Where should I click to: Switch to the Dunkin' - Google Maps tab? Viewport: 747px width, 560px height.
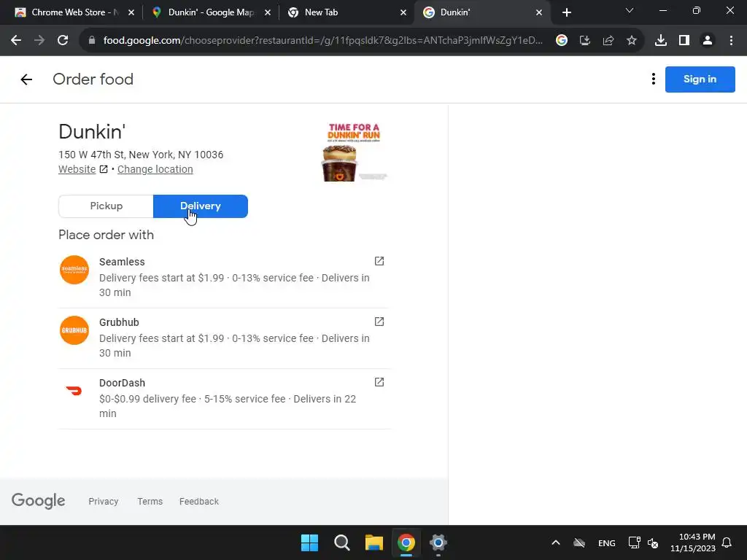[211, 12]
